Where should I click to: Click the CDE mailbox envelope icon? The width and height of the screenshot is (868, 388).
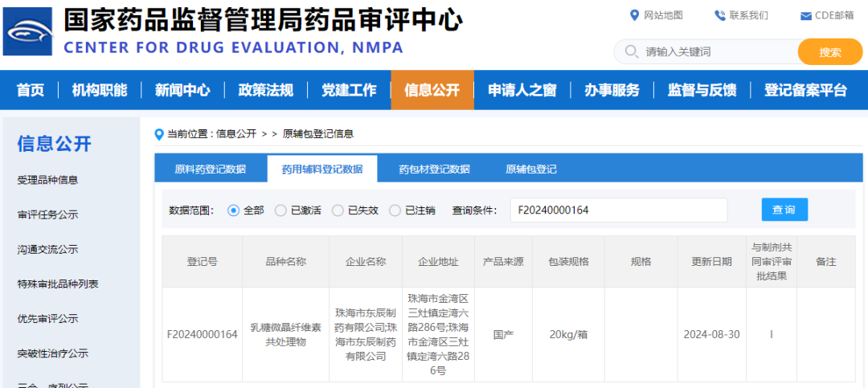(x=806, y=16)
